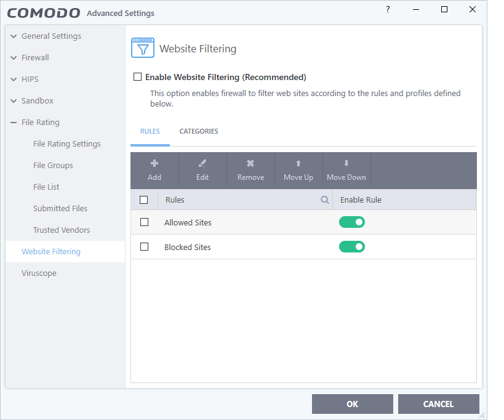The width and height of the screenshot is (504, 420).
Task: Open the help question mark icon
Action: (388, 9)
